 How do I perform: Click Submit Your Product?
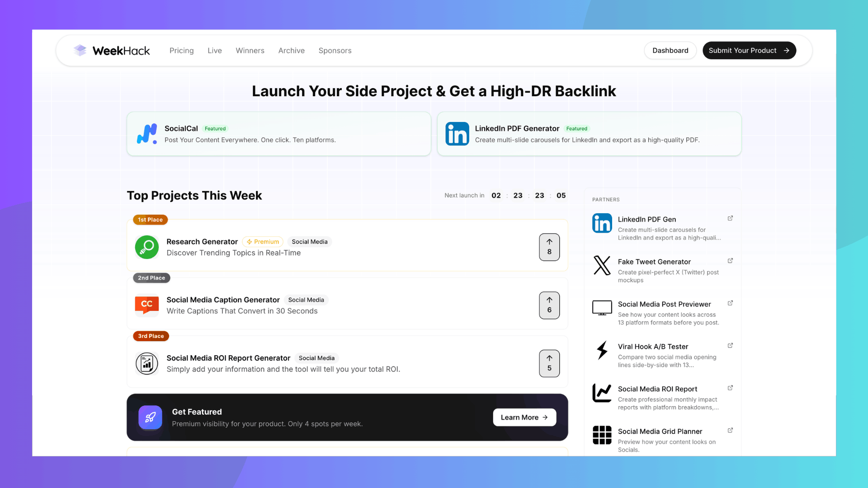749,50
